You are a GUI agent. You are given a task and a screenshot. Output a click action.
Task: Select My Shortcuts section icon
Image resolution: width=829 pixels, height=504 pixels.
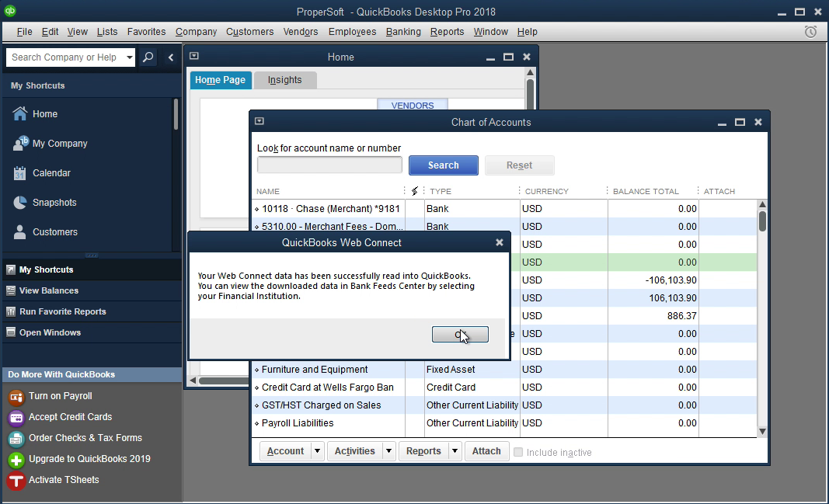pyautogui.click(x=11, y=270)
